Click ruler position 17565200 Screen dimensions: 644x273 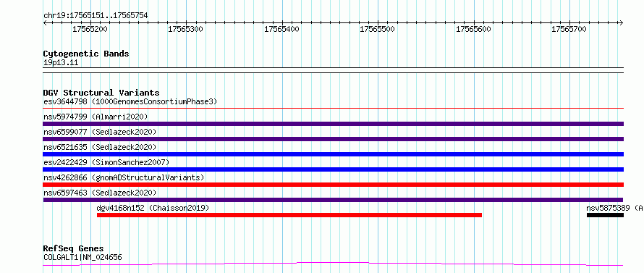[90, 29]
